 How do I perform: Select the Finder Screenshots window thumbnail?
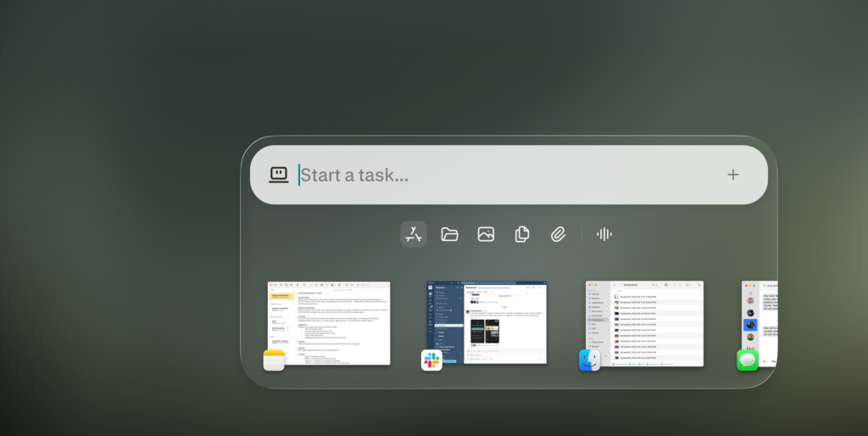(x=644, y=323)
